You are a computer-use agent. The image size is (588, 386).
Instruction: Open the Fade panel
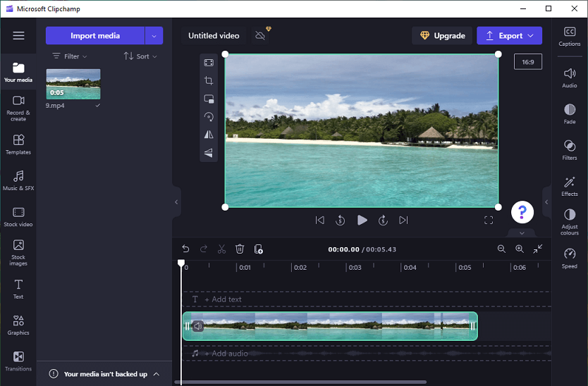(x=569, y=114)
